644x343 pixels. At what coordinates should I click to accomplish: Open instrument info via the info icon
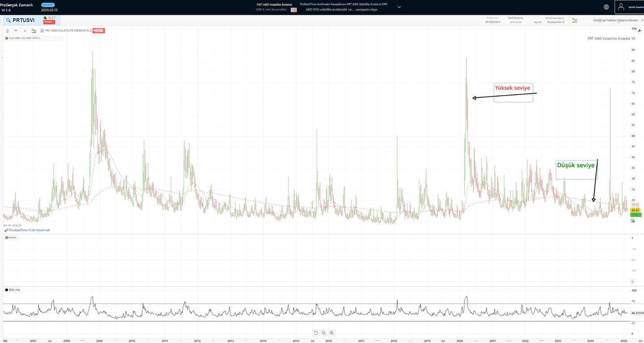(42, 30)
